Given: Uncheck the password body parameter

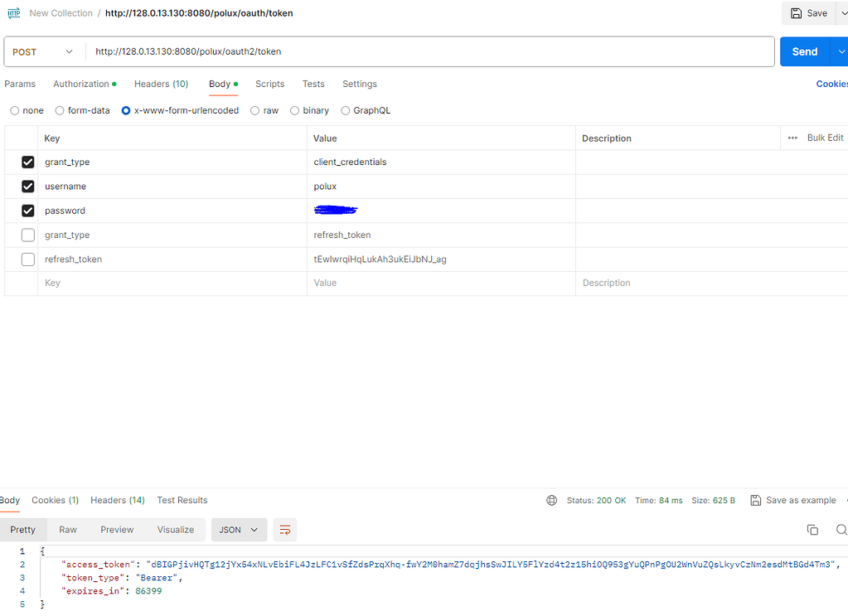Looking at the screenshot, I should 27,210.
